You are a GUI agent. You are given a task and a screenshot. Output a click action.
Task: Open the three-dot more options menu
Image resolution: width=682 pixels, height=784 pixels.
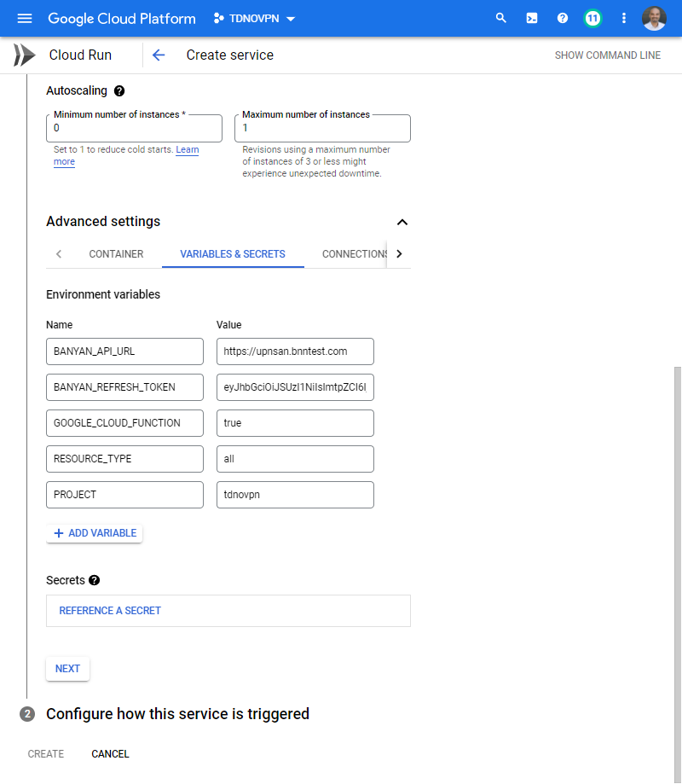tap(624, 18)
